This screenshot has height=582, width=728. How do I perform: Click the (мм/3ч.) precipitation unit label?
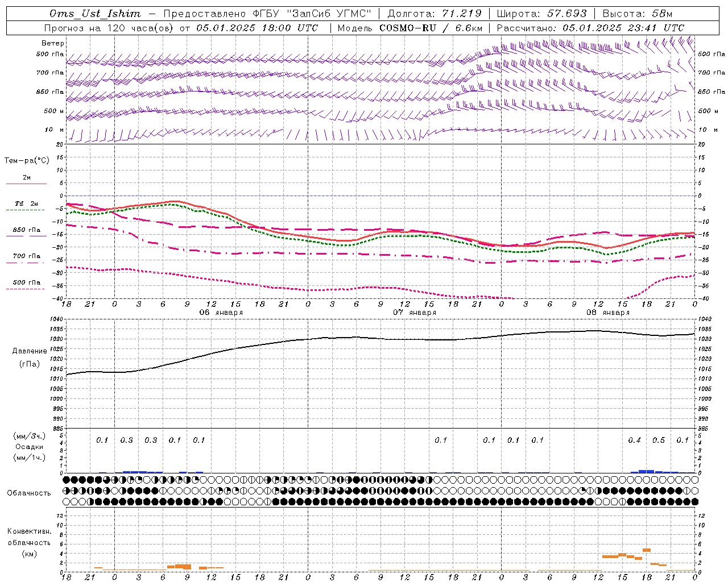pyautogui.click(x=30, y=436)
